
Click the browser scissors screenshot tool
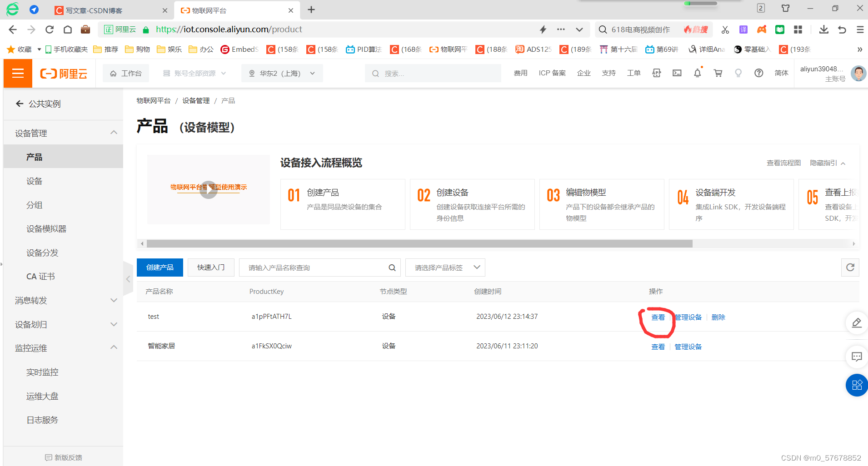pyautogui.click(x=725, y=30)
